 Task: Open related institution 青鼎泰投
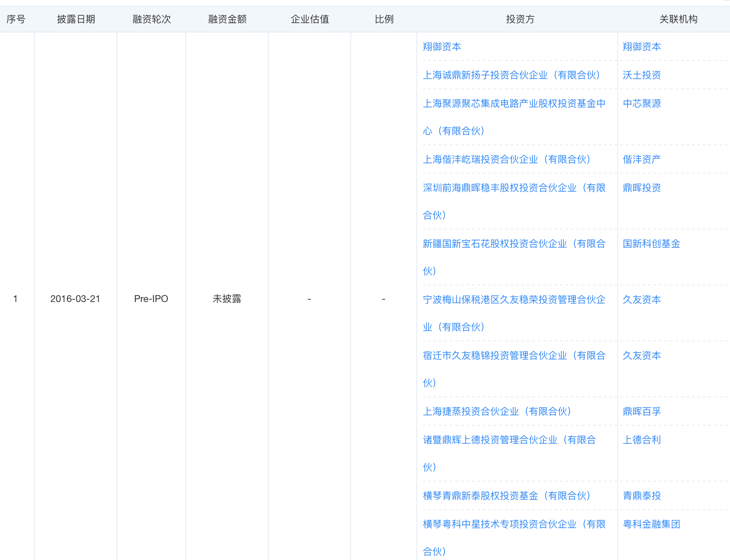point(642,496)
